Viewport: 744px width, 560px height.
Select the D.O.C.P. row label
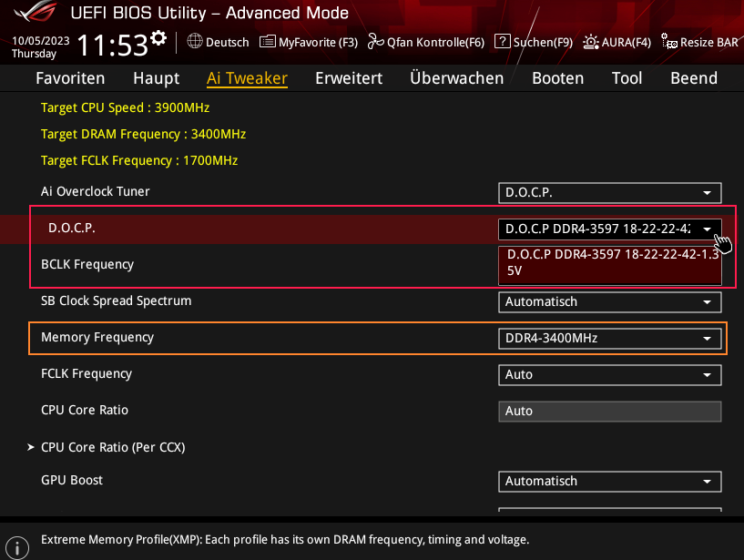72,228
